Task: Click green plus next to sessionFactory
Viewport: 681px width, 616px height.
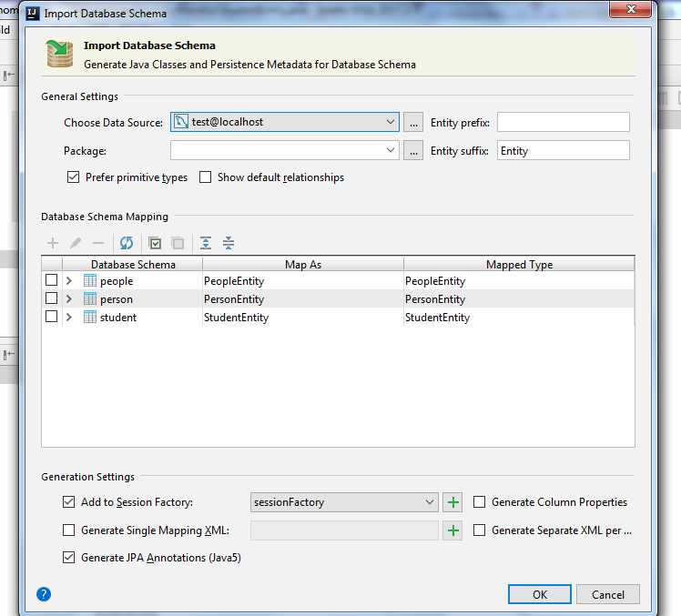Action: pyautogui.click(x=453, y=502)
